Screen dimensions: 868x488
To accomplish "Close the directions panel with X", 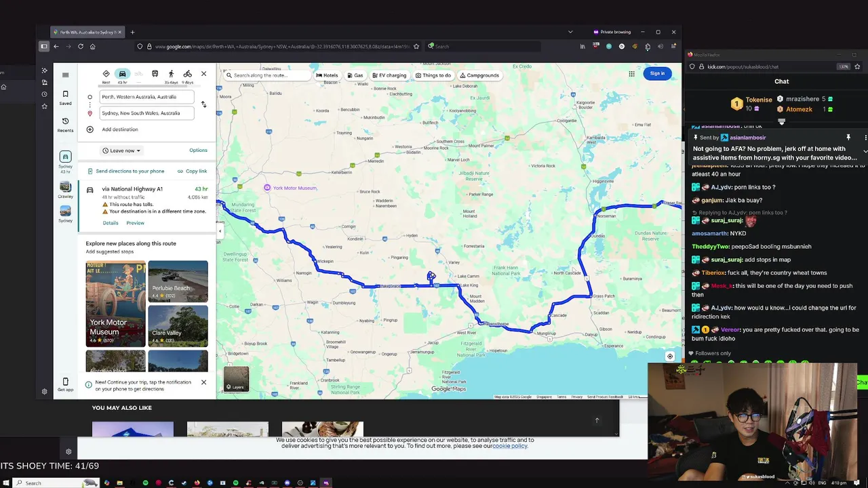I will (x=203, y=74).
